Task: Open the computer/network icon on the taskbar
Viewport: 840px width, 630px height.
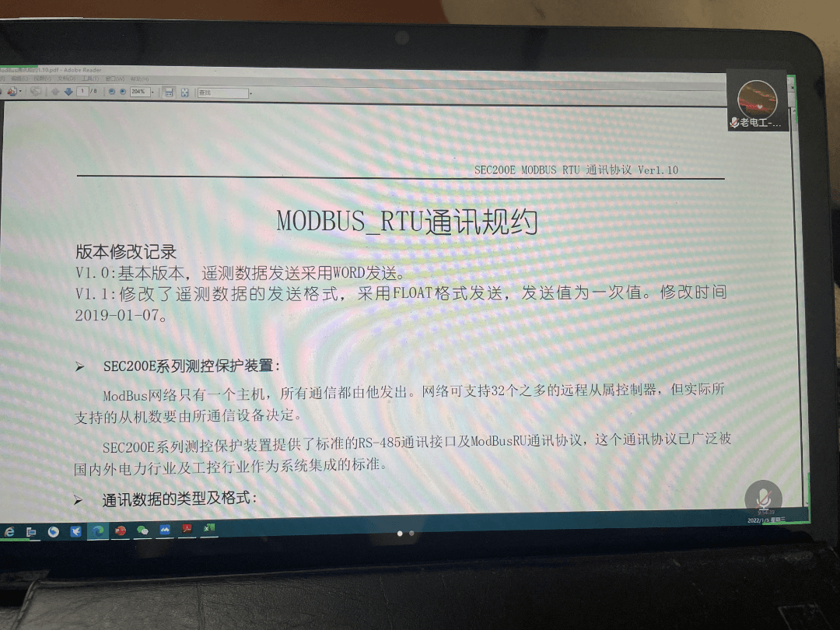Action: (31, 531)
